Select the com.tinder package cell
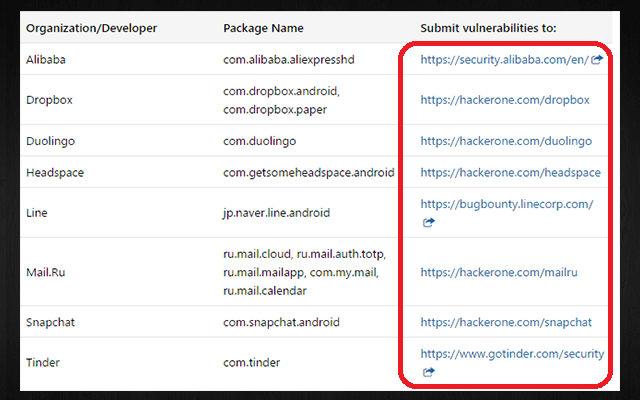This screenshot has width=640, height=400. [253, 363]
